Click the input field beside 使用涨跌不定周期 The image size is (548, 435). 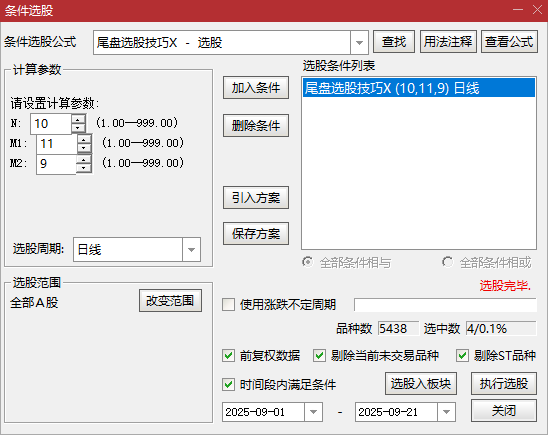tap(445, 305)
